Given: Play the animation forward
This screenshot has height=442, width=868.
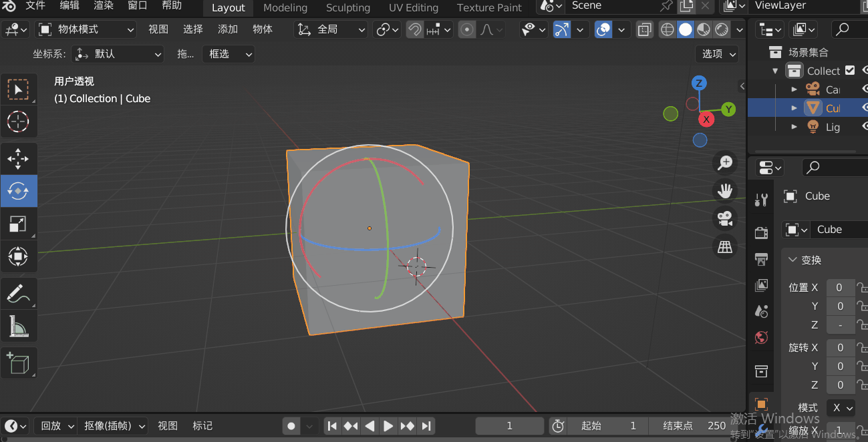Looking at the screenshot, I should (388, 425).
